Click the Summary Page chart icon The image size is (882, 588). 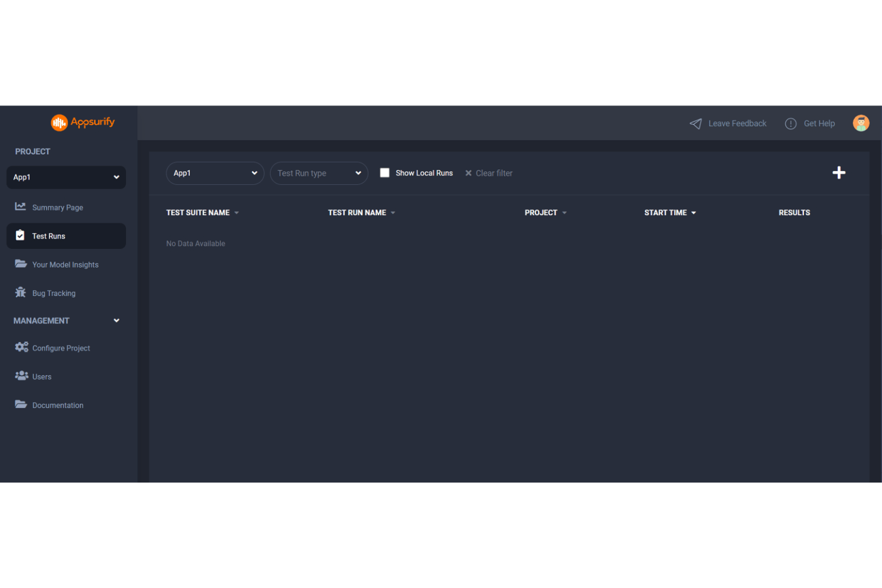(20, 206)
